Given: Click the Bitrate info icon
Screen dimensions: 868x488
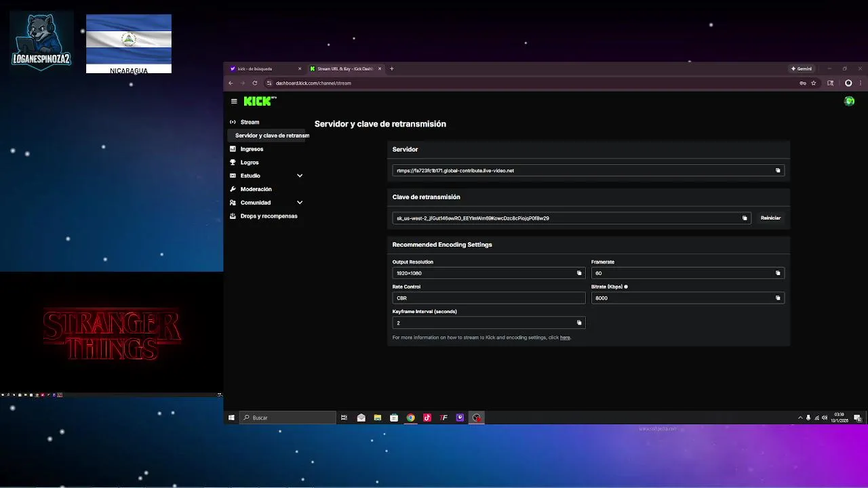Looking at the screenshot, I should [x=626, y=287].
